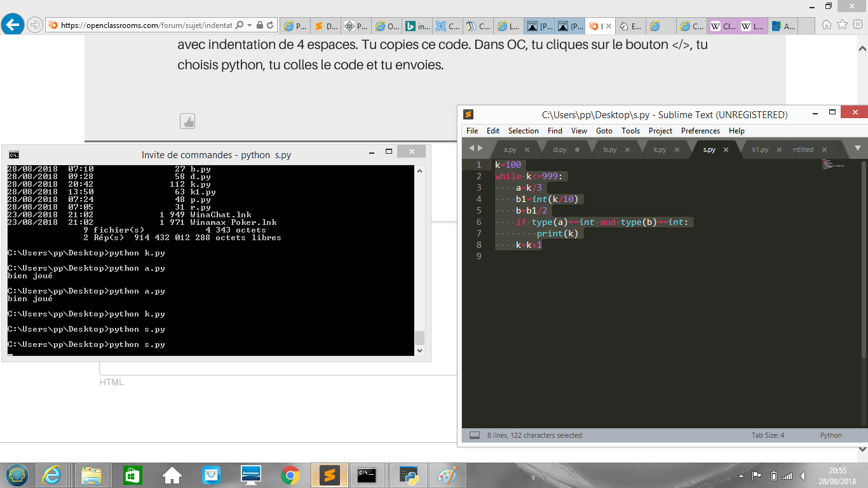Change the Python syntax in status bar
The image size is (868, 488).
831,435
